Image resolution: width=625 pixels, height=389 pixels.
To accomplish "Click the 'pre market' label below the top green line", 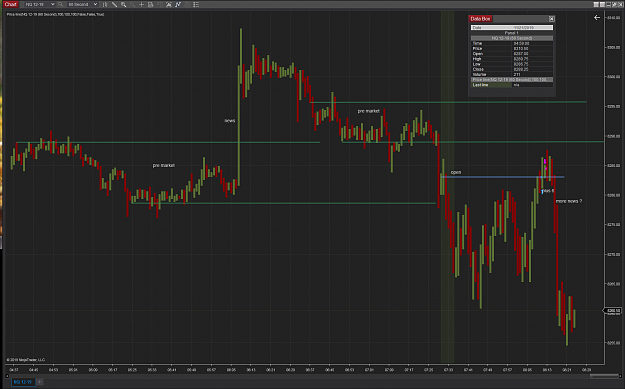I will [369, 111].
